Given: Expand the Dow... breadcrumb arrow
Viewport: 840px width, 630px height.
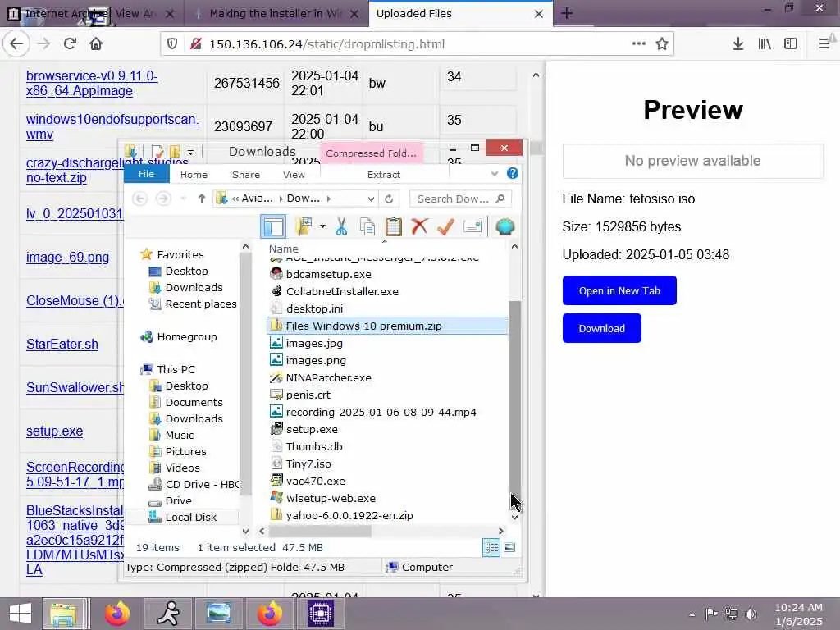Looking at the screenshot, I should [328, 199].
